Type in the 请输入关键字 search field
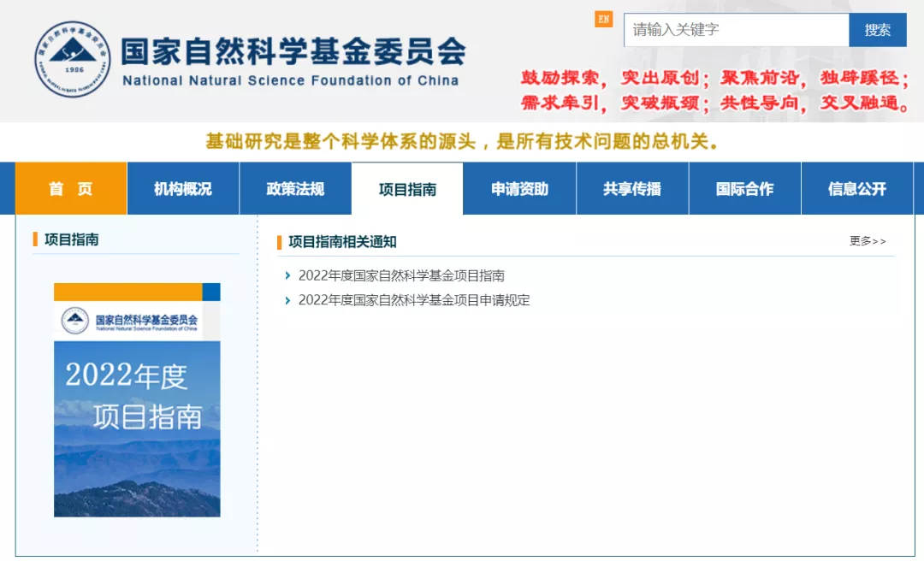 click(735, 30)
